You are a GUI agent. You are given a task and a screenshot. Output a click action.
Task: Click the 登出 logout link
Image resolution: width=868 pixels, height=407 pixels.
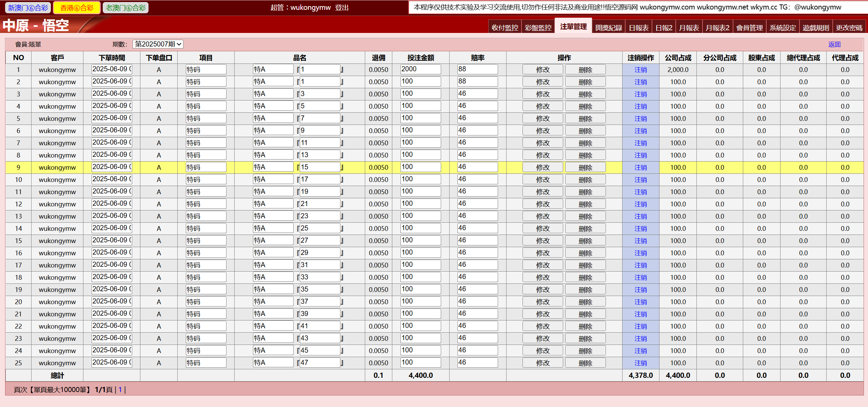coord(342,7)
